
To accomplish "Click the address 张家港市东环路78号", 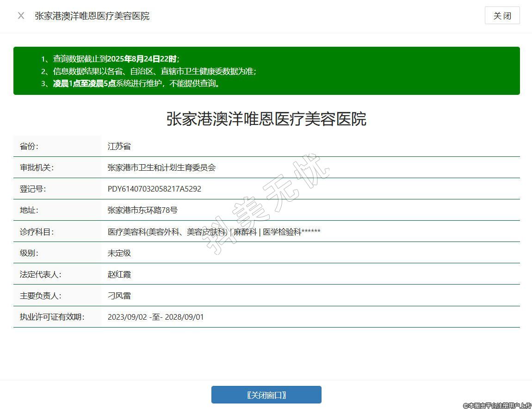I will [142, 210].
